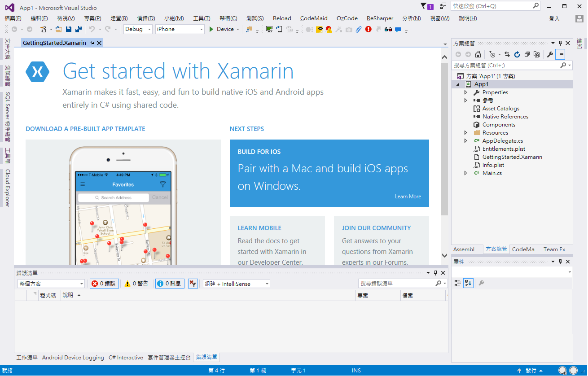Open the ReSharper menu
Viewport: 588px width, 376px height.
click(x=380, y=18)
